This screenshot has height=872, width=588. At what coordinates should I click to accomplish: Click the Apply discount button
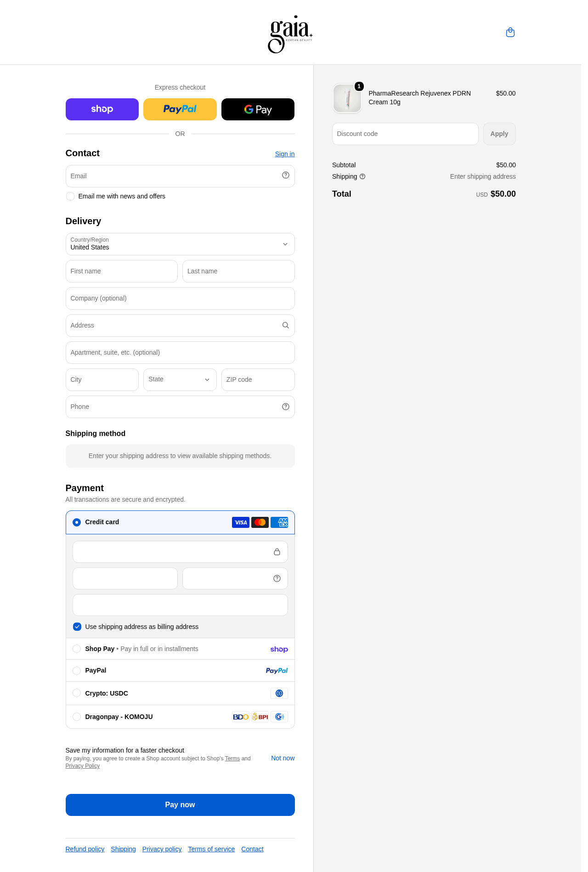(499, 134)
